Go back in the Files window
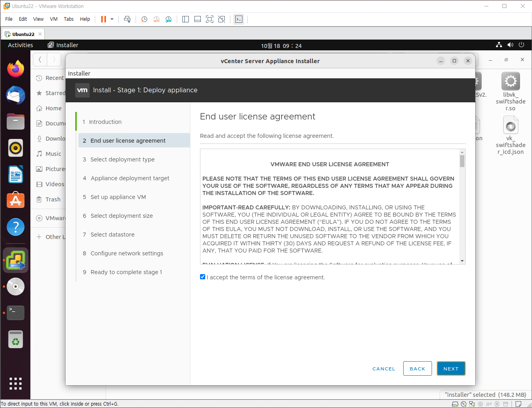This screenshot has width=532, height=408. pos(40,60)
